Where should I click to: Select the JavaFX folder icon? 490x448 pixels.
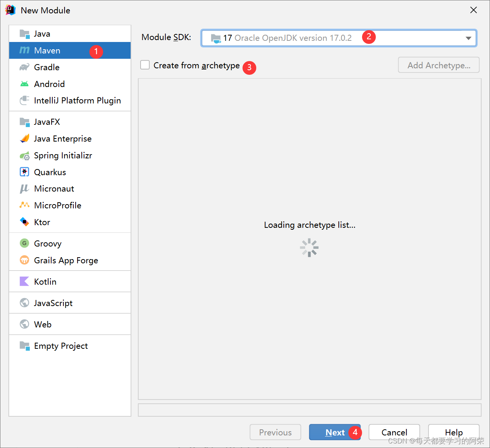tap(24, 122)
